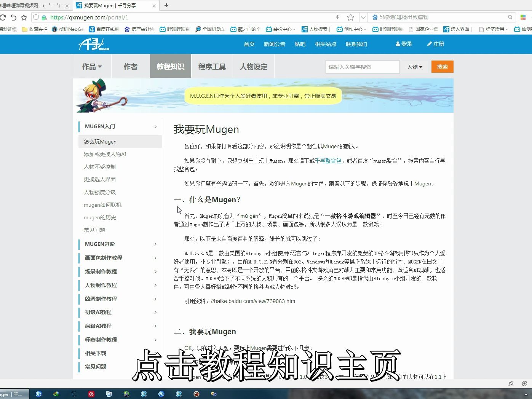Open the red circular taskbar app icon
This screenshot has height=399, width=532.
click(91, 394)
